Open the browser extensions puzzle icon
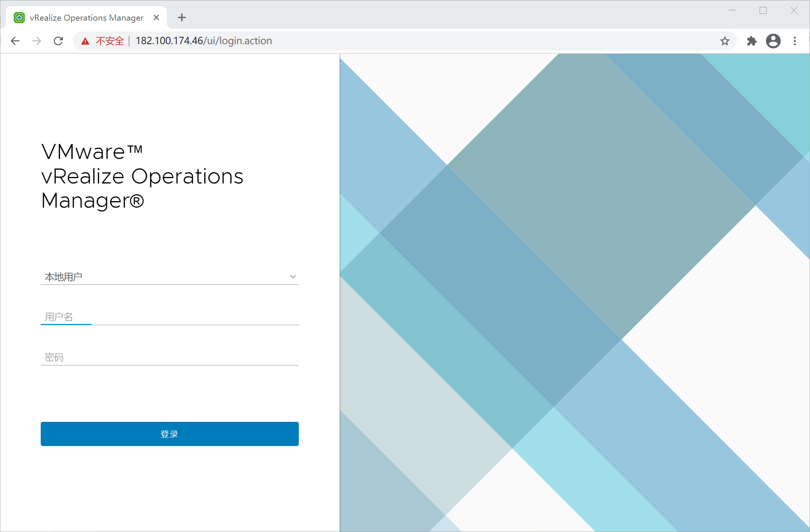The height and width of the screenshot is (532, 810). [x=751, y=41]
